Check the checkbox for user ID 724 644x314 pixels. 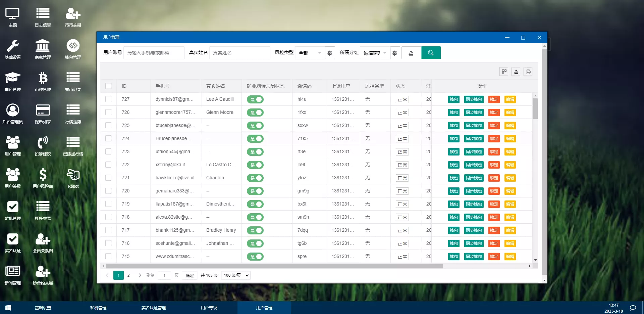[108, 138]
